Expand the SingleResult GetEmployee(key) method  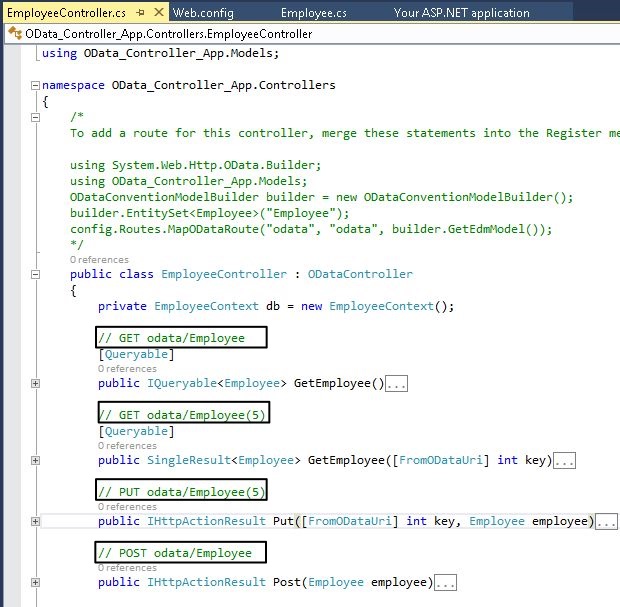36,460
